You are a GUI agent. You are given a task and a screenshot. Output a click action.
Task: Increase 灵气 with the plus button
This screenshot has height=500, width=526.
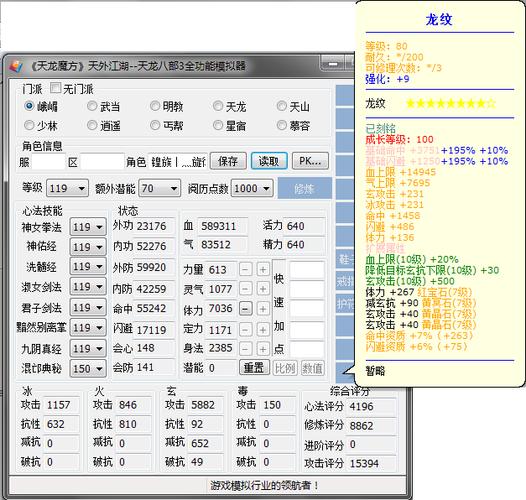click(263, 289)
